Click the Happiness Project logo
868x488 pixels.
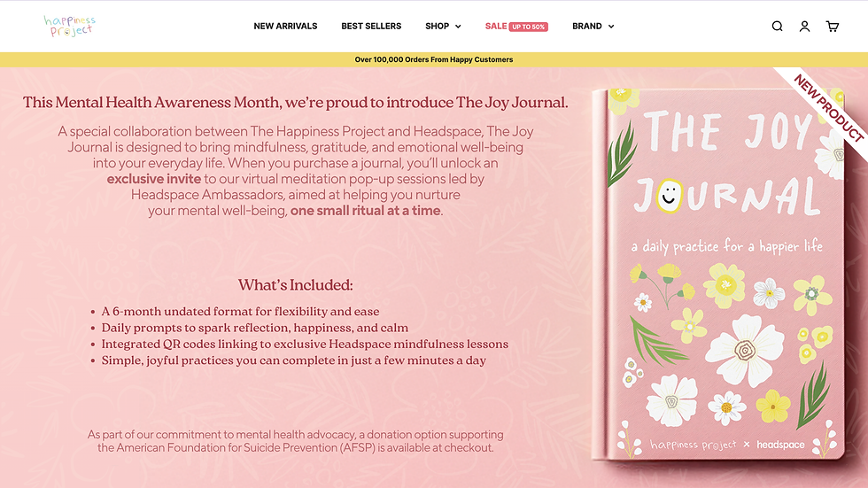click(70, 26)
